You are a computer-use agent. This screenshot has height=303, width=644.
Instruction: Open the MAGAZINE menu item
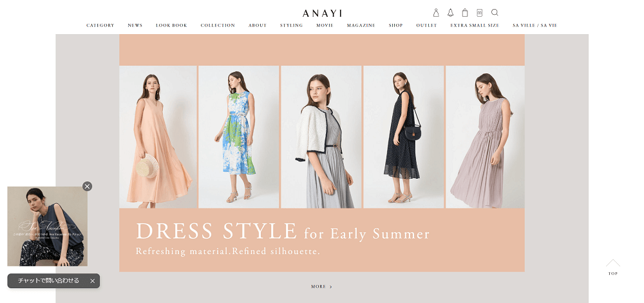(361, 26)
